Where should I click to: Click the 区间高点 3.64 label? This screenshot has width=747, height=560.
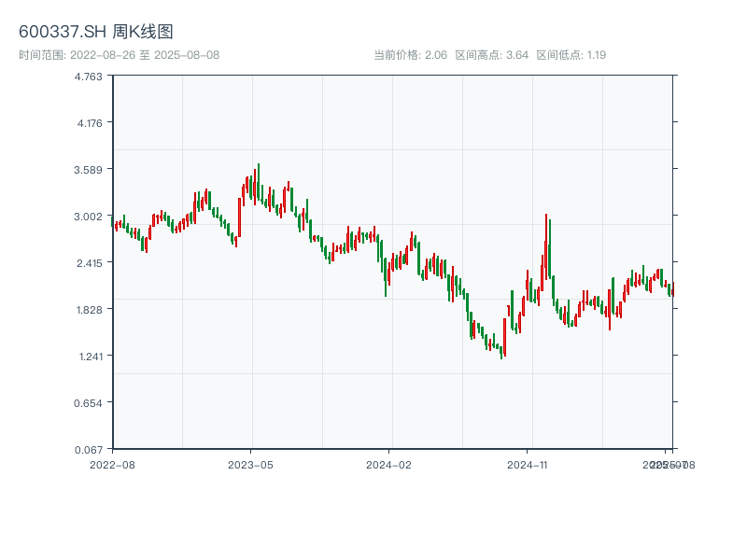(x=492, y=55)
